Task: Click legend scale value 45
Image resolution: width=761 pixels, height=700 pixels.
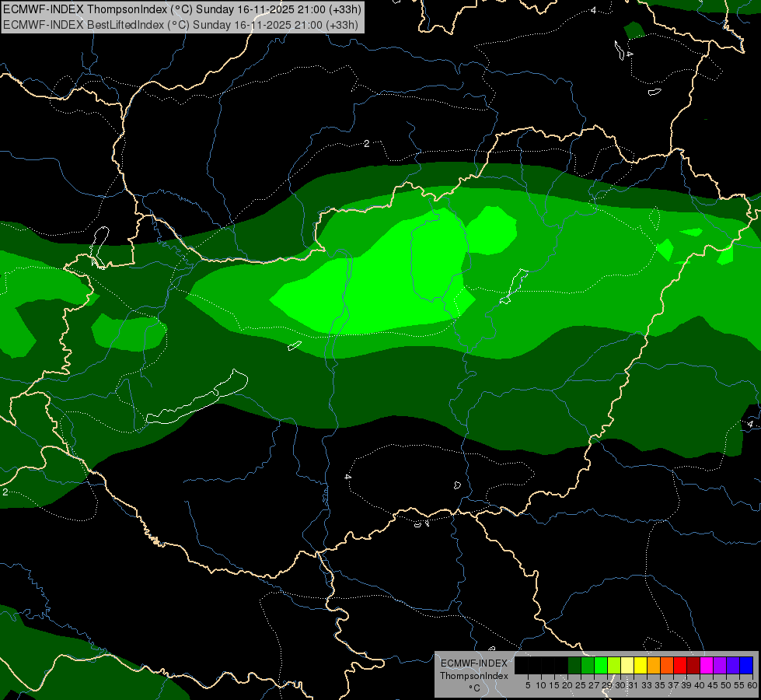Action: [x=713, y=685]
